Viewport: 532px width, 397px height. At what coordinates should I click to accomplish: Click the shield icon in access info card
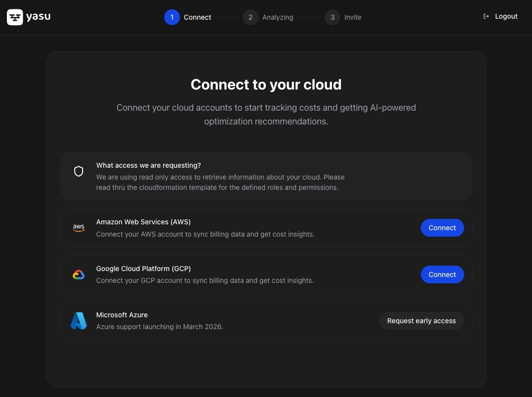coord(79,171)
